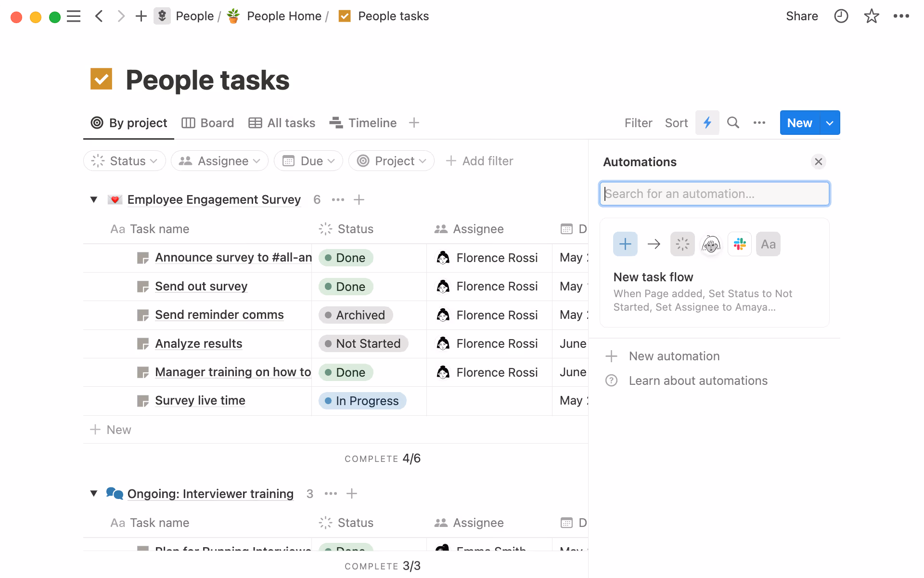Viewport: 924px width, 578px height.
Task: Click the plus trigger icon in New task flow
Action: pos(625,244)
